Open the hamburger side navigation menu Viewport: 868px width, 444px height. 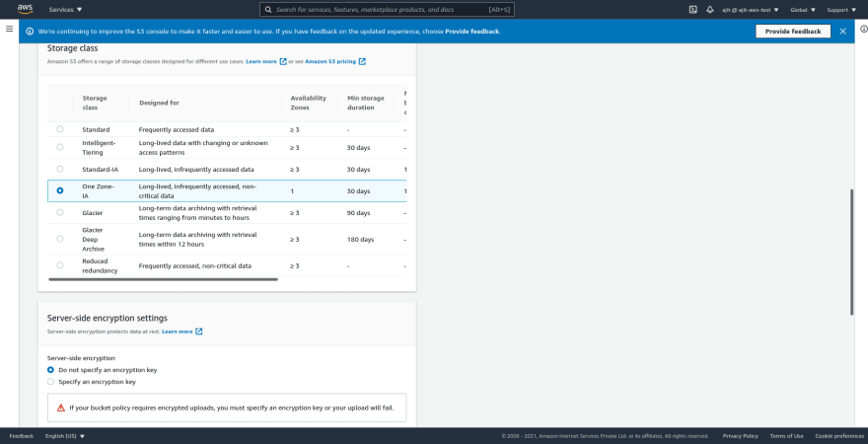10,29
